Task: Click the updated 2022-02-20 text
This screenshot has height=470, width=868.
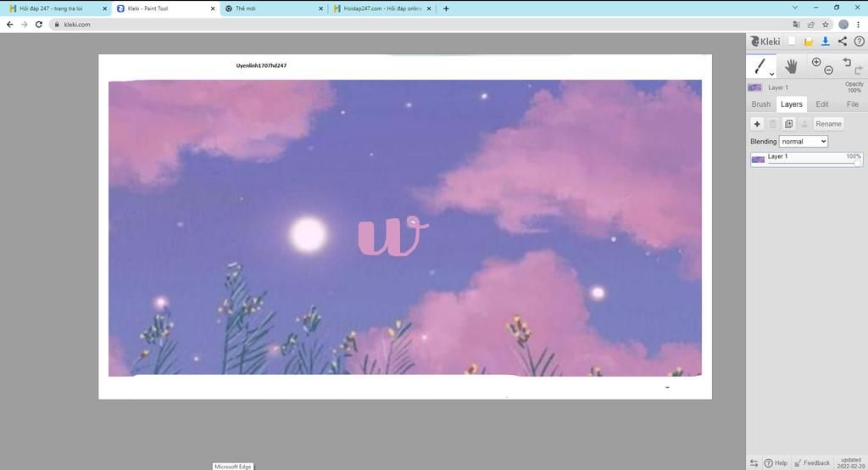Action: (850, 463)
